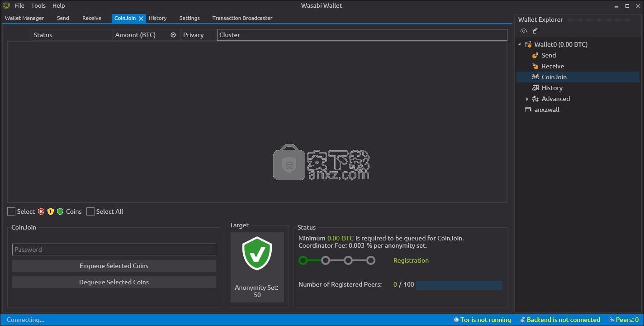Viewport: 644px width, 326px height.
Task: Select the anxzwall wallet
Action: tap(547, 110)
